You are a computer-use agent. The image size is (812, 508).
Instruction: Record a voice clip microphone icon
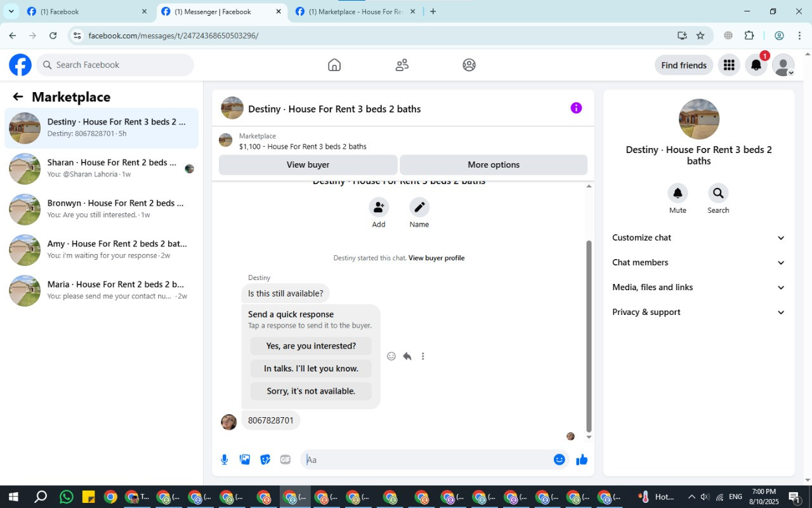tap(225, 460)
